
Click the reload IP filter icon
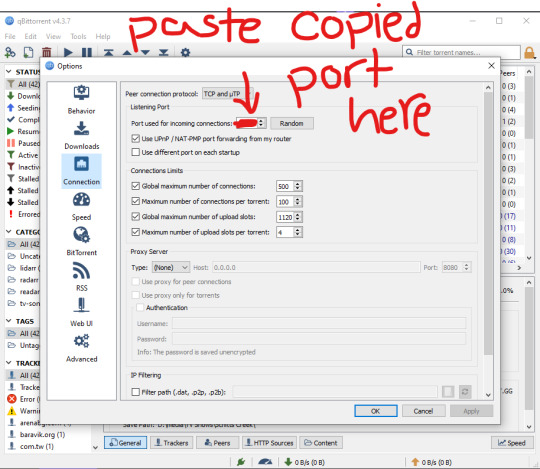[465, 392]
